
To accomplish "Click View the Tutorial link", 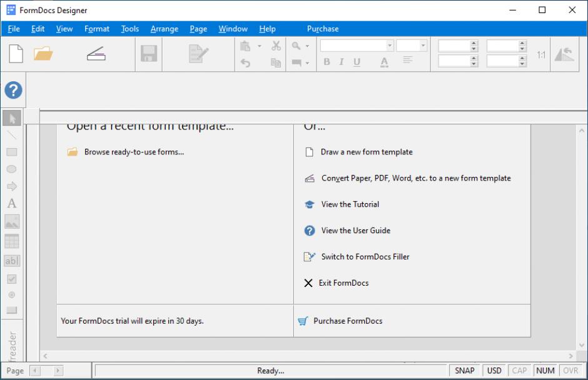I will [x=350, y=204].
